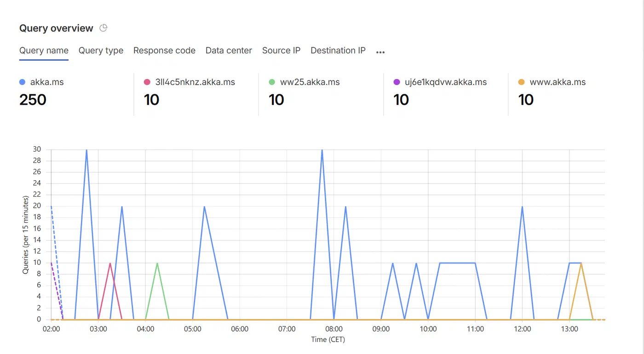644x354 pixels.
Task: Open the more tabs ellipsis menu
Action: tap(380, 52)
